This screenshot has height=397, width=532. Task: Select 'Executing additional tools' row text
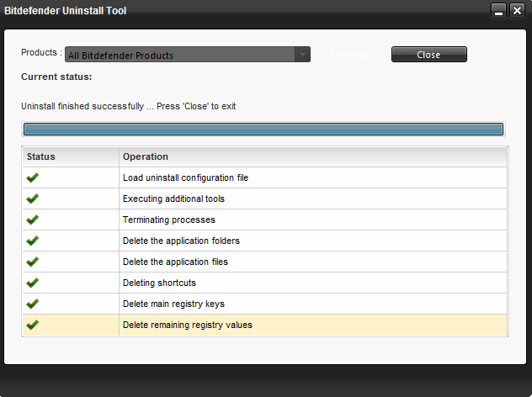173,198
